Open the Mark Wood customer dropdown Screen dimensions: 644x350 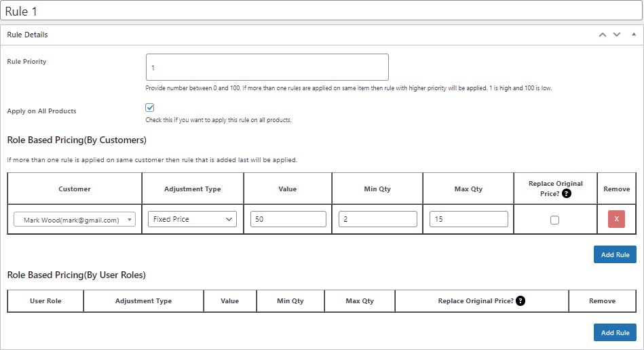[x=75, y=220]
